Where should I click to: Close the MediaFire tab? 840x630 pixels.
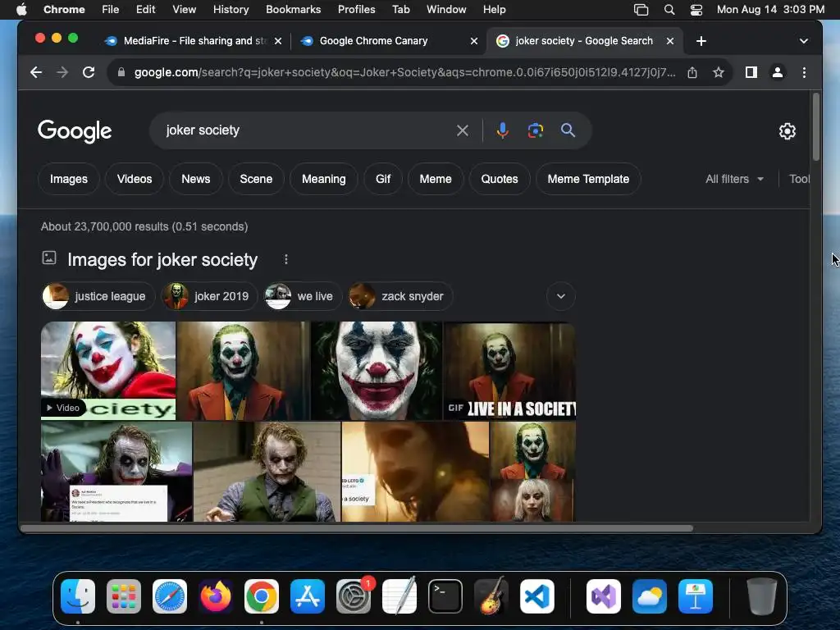coord(278,41)
